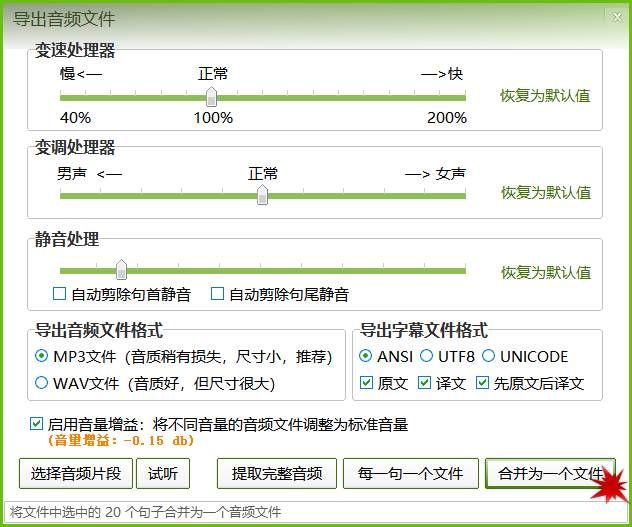
Task: Choose ANSI subtitle encoding
Action: [366, 357]
